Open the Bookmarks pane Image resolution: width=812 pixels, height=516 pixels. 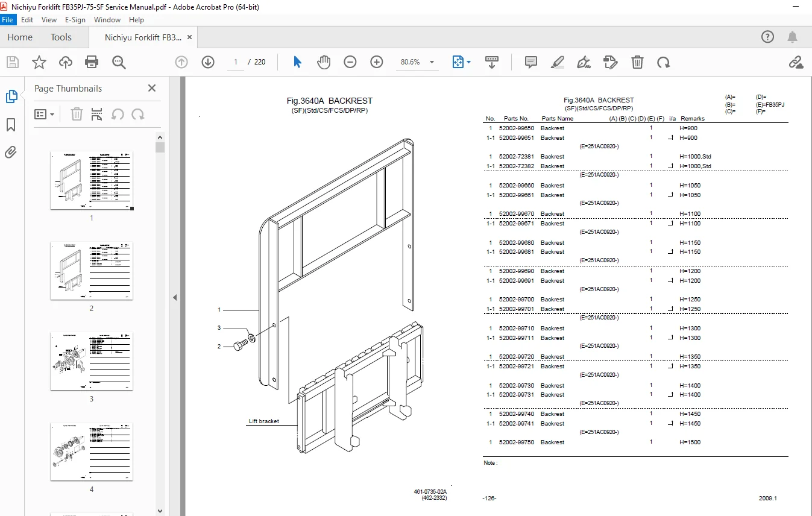point(11,125)
